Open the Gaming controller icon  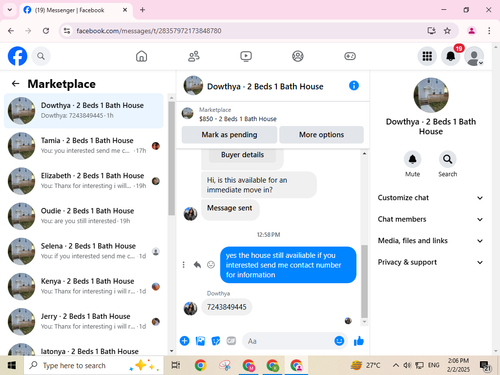[x=350, y=56]
